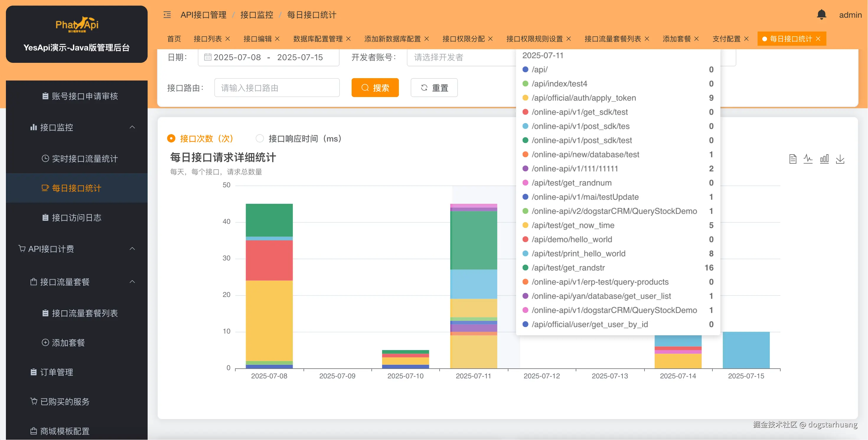Click the 重置 reset button
This screenshot has width=868, height=440.
point(434,88)
